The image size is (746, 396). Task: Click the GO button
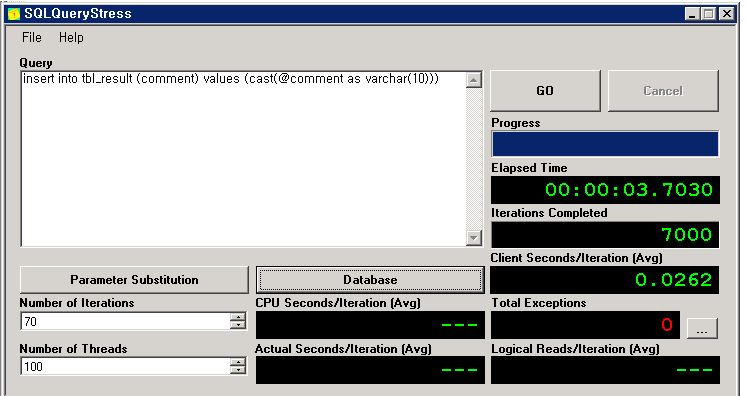pos(545,91)
